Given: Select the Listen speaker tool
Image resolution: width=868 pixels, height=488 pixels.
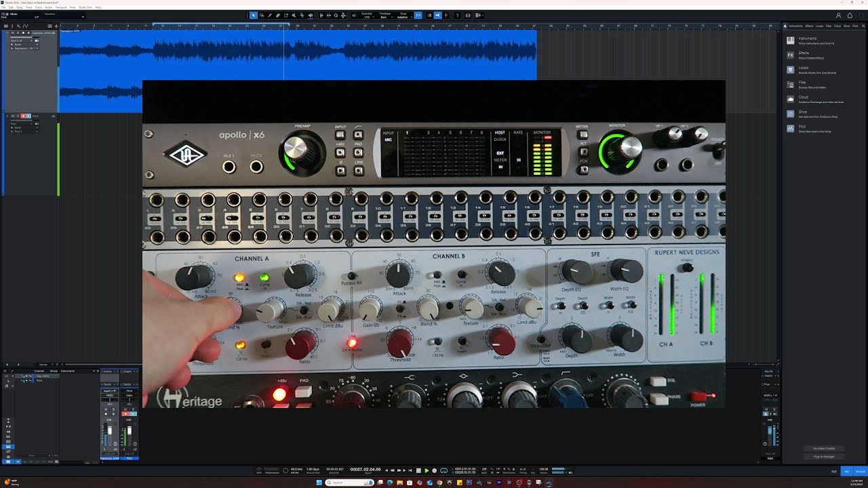Looking at the screenshot, I should [311, 15].
